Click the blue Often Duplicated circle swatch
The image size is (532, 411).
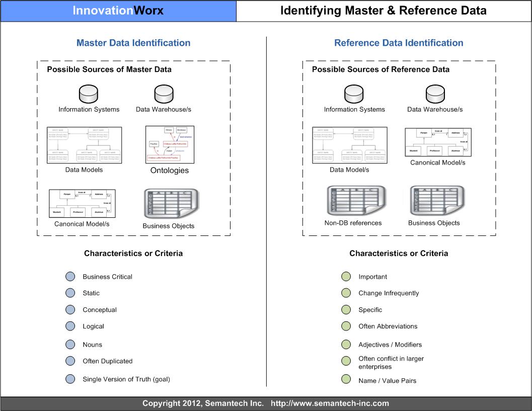coord(69,361)
